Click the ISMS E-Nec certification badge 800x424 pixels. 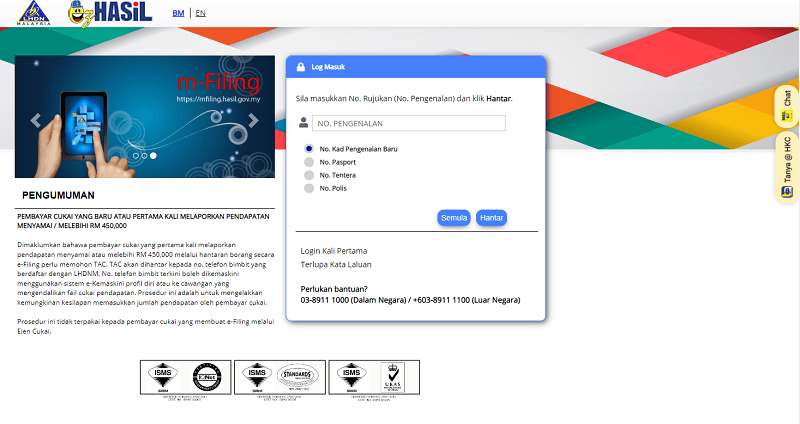pyautogui.click(x=186, y=378)
